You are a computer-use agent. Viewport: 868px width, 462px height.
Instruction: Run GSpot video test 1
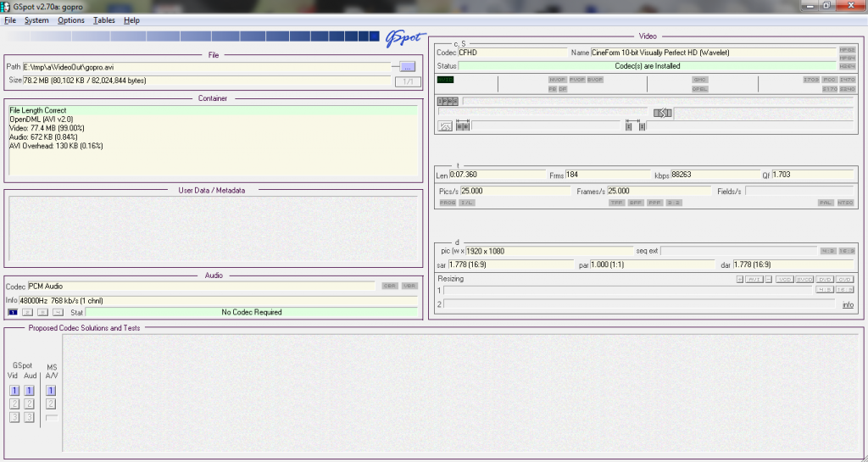coord(14,391)
